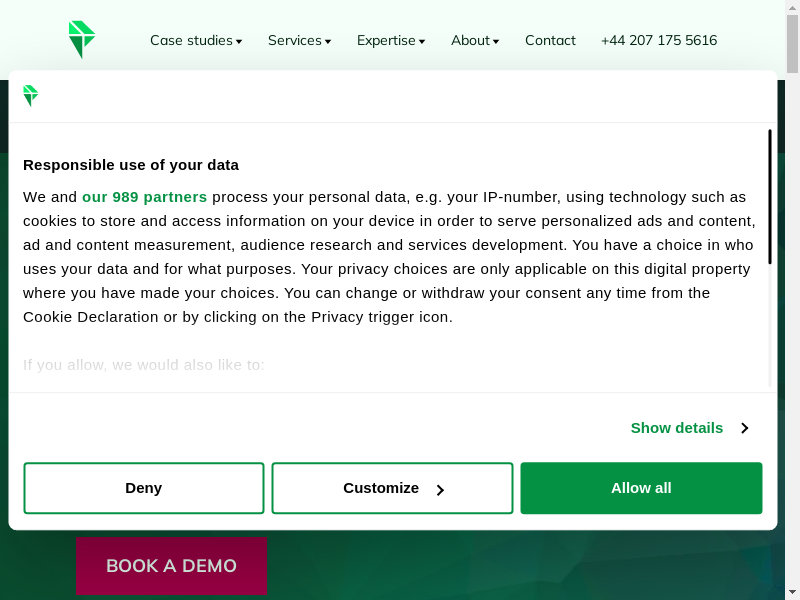This screenshot has height=600, width=800.
Task: Open the About dropdown arrow
Action: (496, 42)
